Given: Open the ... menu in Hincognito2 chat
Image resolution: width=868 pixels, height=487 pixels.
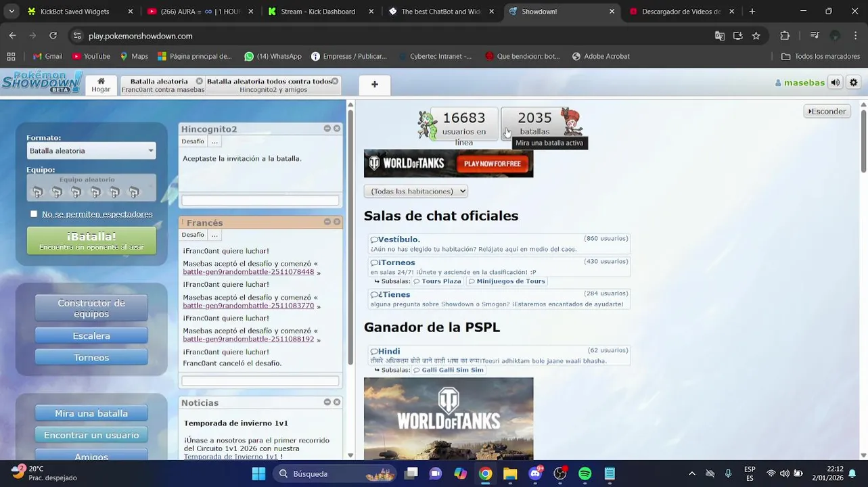Looking at the screenshot, I should point(214,141).
